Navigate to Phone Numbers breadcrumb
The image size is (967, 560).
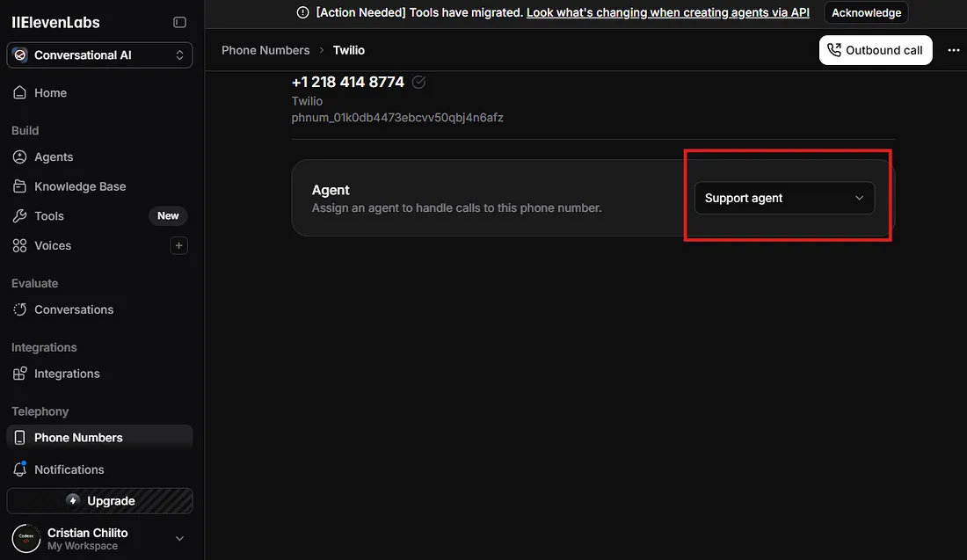pyautogui.click(x=265, y=50)
